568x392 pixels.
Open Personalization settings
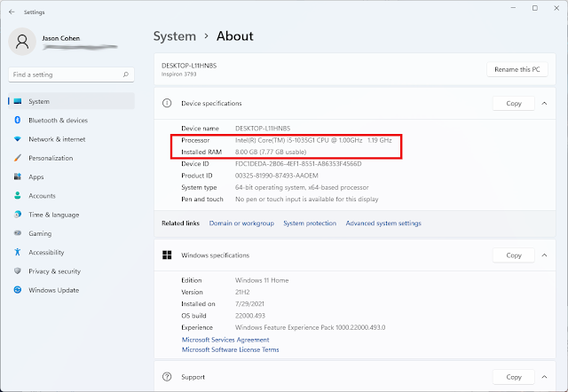point(71,158)
